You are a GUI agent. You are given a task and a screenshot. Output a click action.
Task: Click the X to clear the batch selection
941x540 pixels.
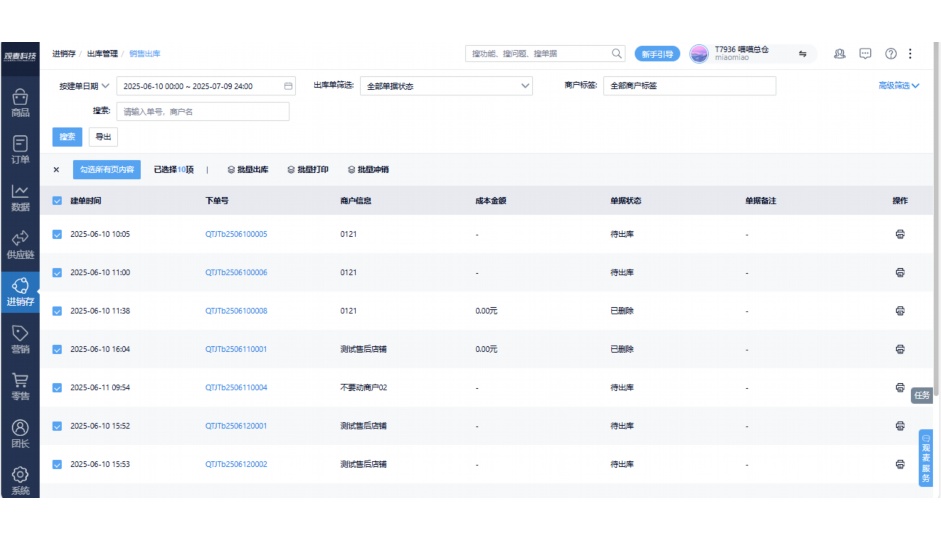click(x=56, y=170)
